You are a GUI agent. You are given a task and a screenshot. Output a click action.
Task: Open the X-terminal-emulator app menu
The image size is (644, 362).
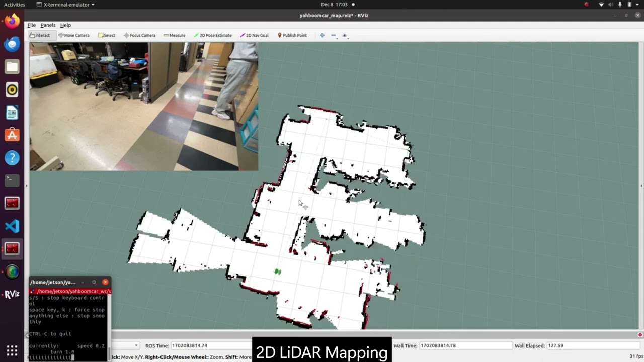(x=65, y=5)
